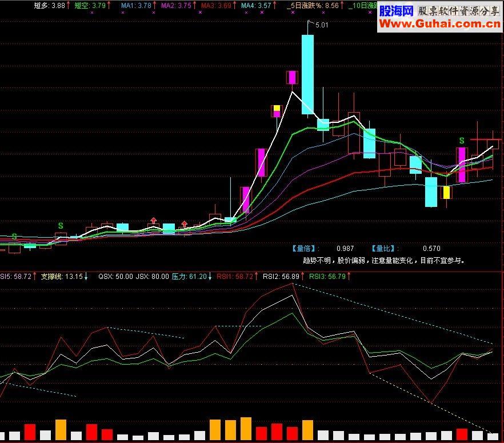This screenshot has width=504, height=443.
Task: Click the green S marker above rightmost magenta candle
Action: pos(462,141)
